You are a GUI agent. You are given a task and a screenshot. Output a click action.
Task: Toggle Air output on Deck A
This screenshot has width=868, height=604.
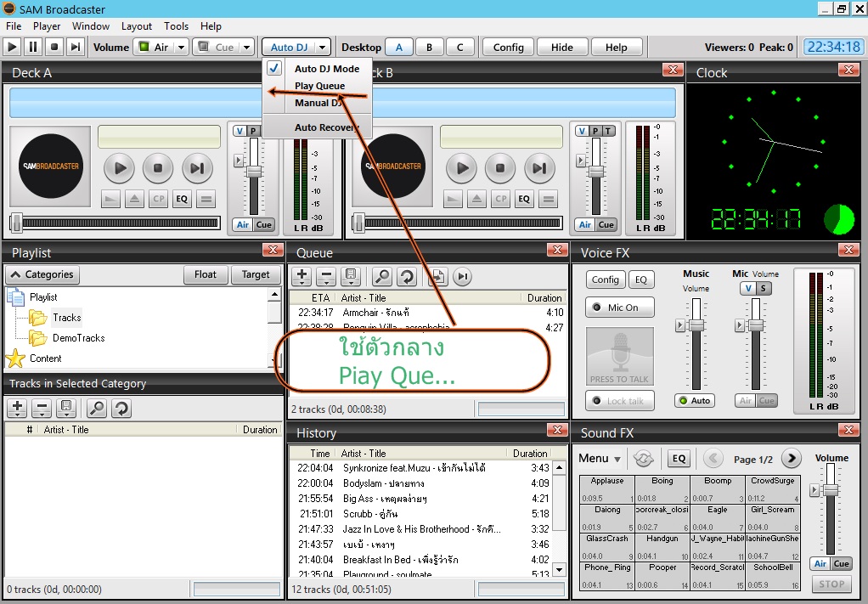(x=242, y=224)
